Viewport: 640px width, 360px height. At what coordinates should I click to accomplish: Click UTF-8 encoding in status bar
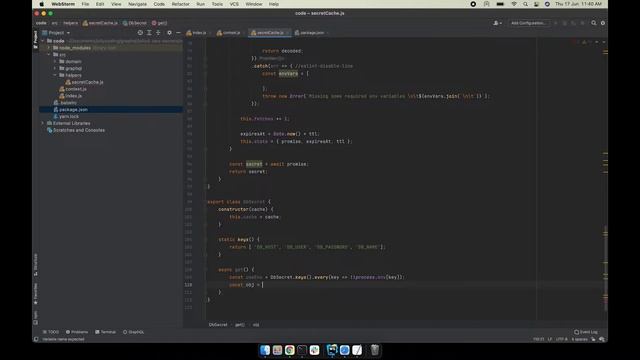point(562,339)
